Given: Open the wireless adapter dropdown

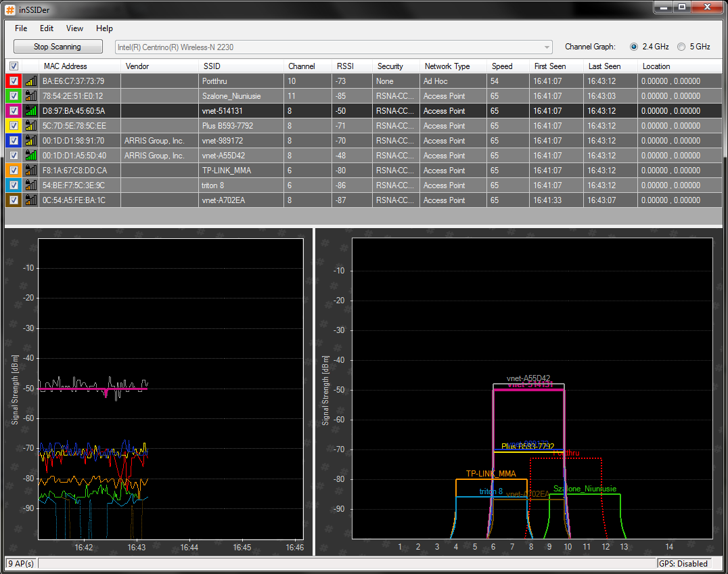Looking at the screenshot, I should pos(547,47).
